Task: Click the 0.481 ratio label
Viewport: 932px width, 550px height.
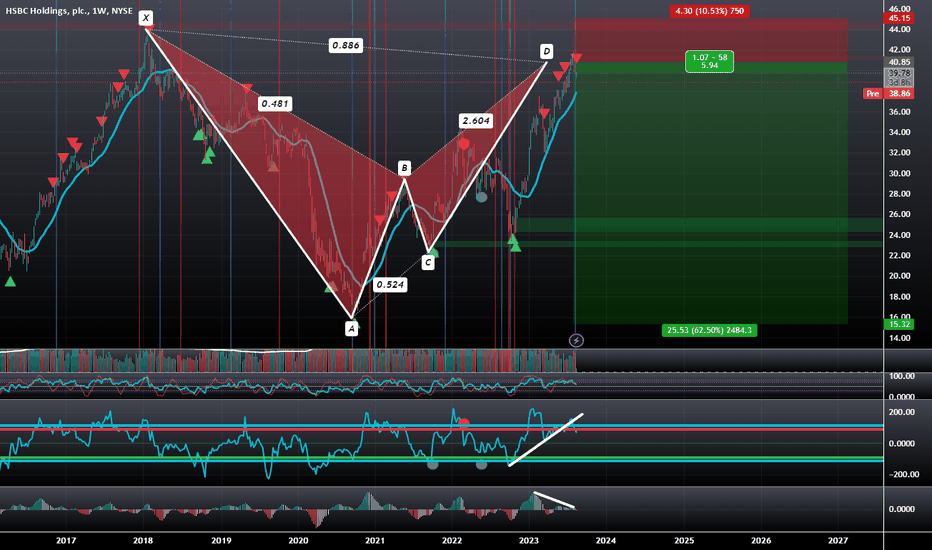Action: click(275, 103)
